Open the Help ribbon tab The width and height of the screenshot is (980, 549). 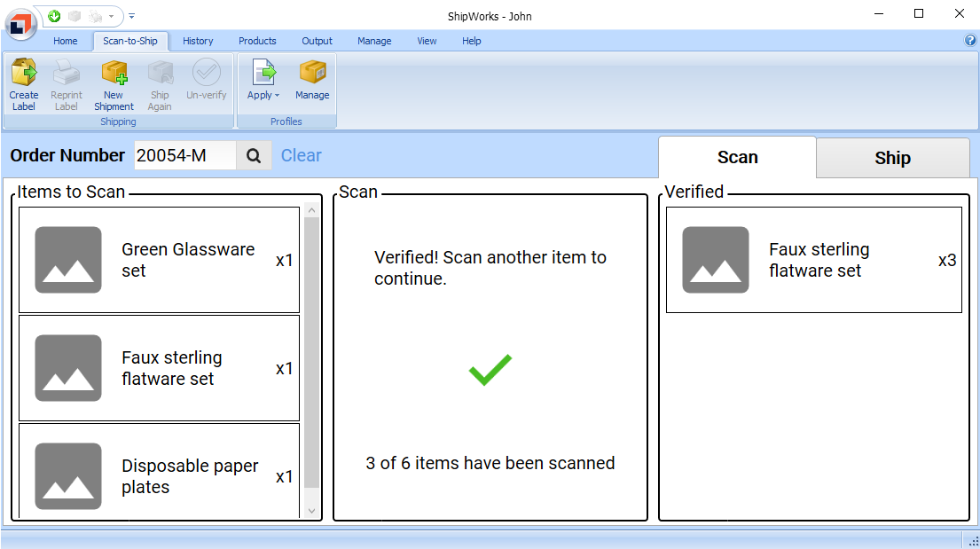point(471,41)
